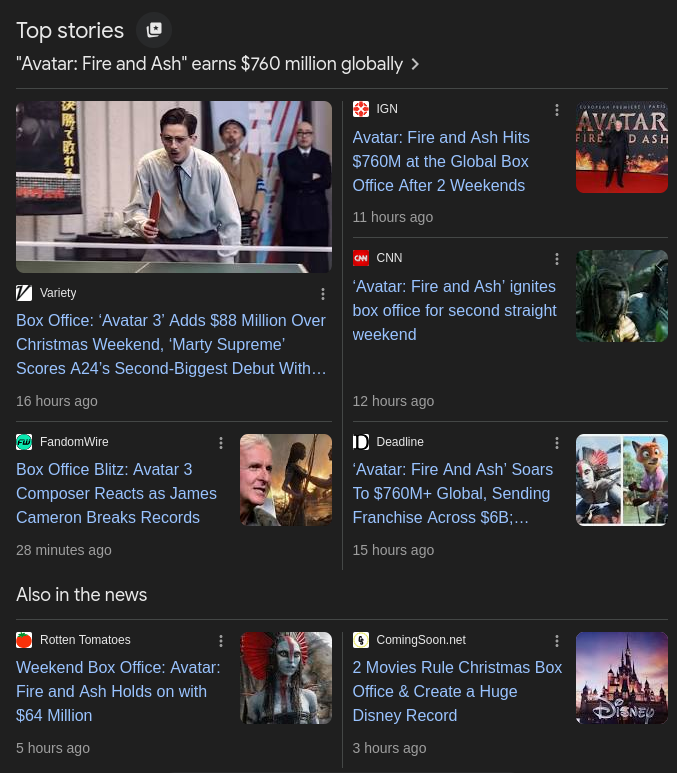The height and width of the screenshot is (773, 677).
Task: Click the "Deadline" source name
Action: click(400, 442)
